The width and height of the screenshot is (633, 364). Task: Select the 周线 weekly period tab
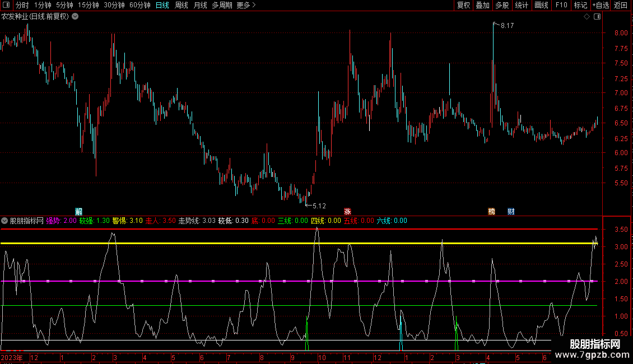[x=181, y=5]
